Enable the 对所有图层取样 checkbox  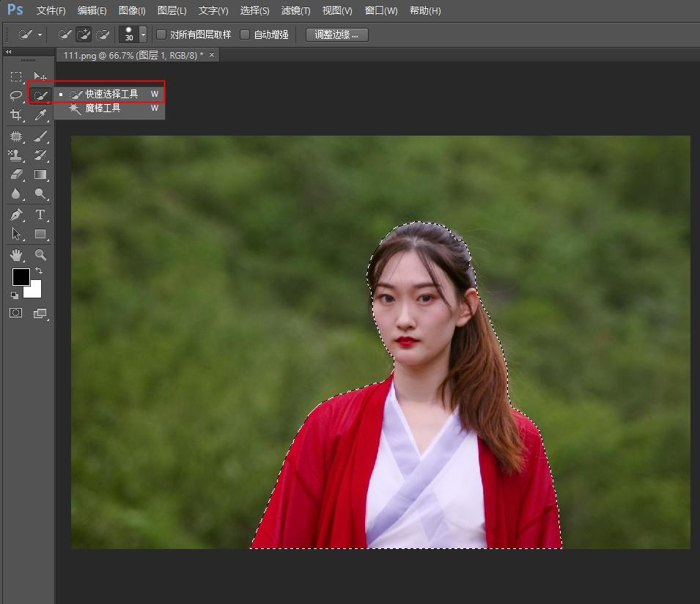(161, 34)
